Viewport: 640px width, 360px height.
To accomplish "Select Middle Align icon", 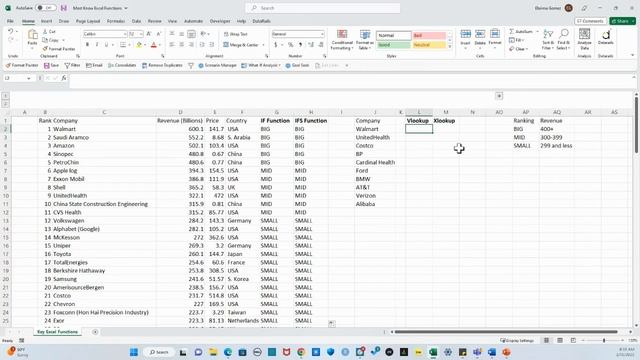I will tap(182, 34).
